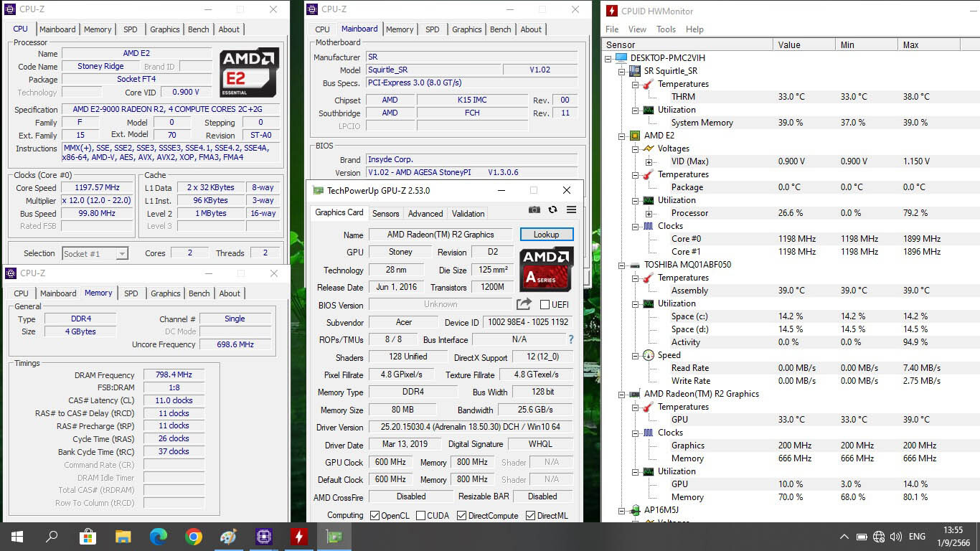Screen dimensions: 980x551
Task: Open the View menu in HWMonitor
Action: [x=637, y=29]
